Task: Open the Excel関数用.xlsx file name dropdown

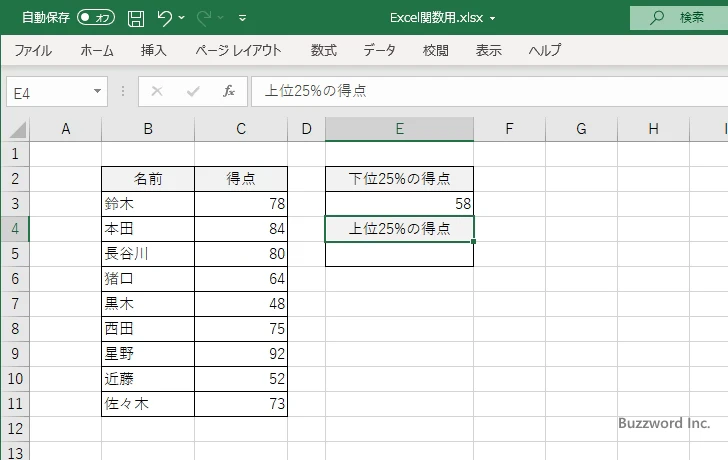Action: [x=492, y=19]
